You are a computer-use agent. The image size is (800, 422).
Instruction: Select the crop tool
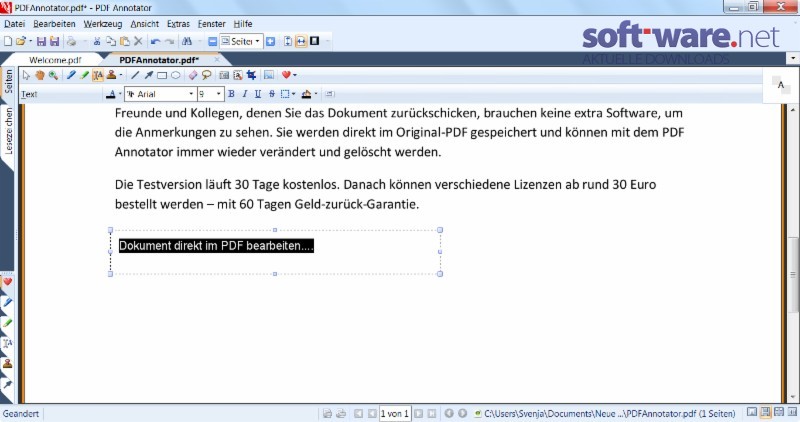251,76
